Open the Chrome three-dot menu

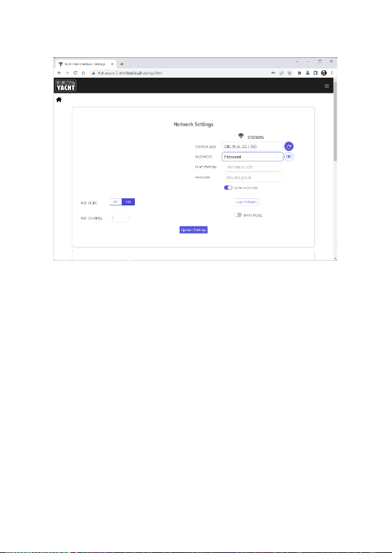click(331, 73)
